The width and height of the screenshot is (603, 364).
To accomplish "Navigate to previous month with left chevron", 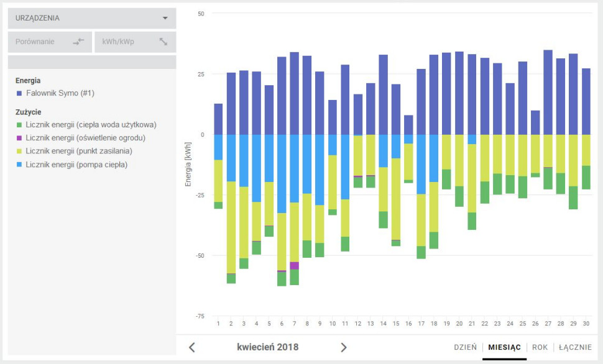I will pos(193,347).
